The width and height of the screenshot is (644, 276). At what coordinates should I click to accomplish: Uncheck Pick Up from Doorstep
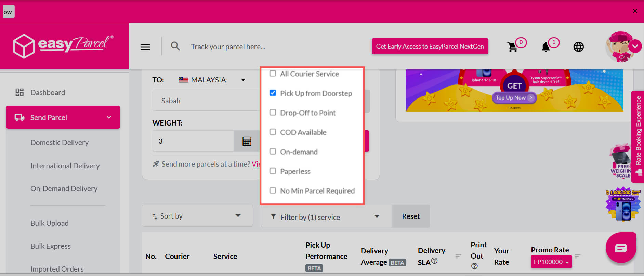click(273, 93)
